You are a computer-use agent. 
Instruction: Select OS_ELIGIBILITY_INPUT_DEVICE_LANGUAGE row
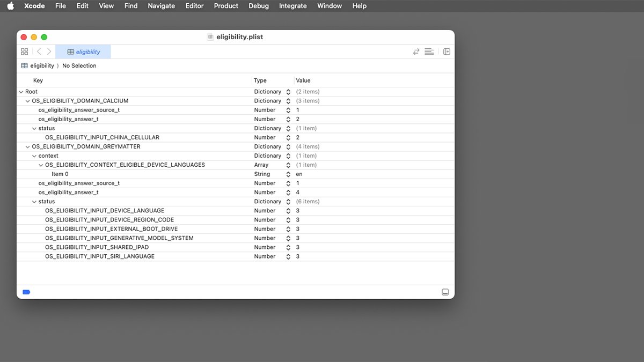(x=236, y=211)
